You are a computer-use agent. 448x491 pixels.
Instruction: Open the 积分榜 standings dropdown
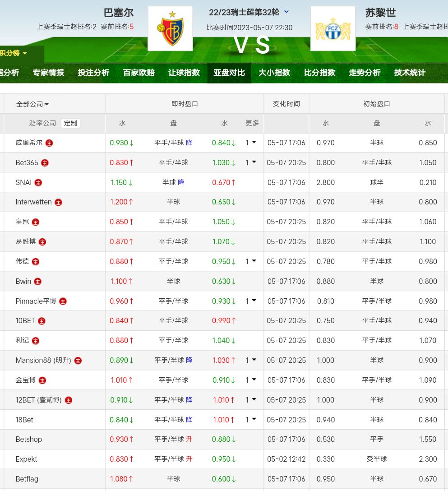(14, 53)
